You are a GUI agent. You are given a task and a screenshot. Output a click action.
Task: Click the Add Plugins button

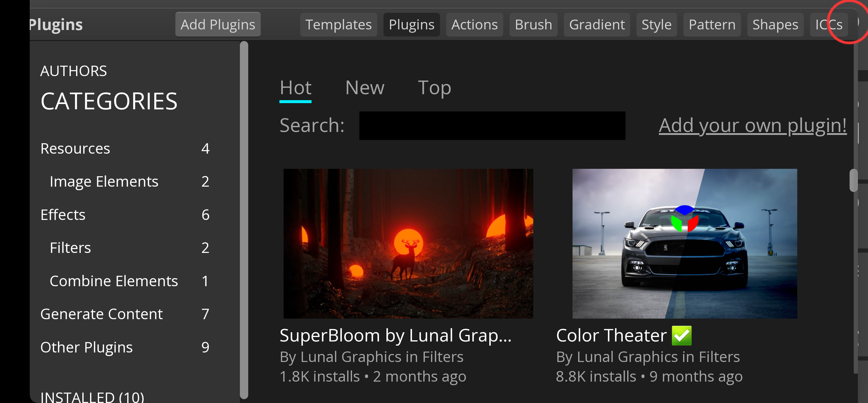218,24
